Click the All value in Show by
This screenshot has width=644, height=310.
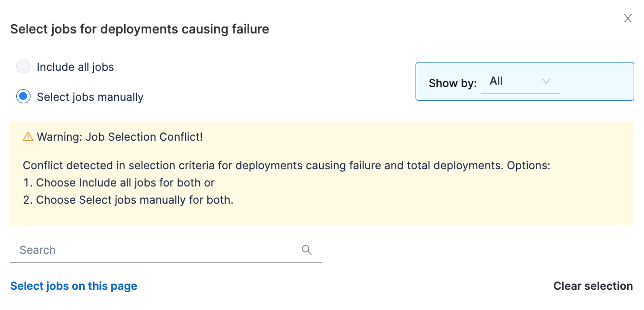(496, 81)
